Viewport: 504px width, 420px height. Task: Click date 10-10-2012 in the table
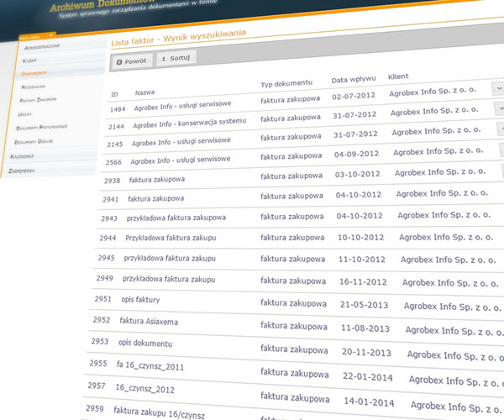[360, 238]
